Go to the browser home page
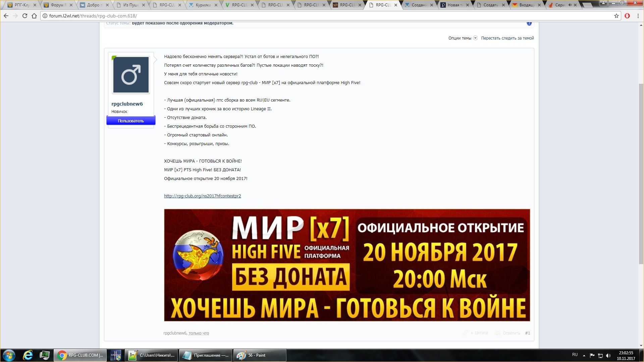 34,16
